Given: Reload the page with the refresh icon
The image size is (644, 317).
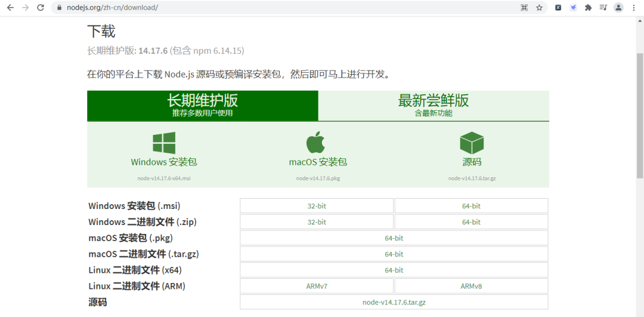Looking at the screenshot, I should pos(41,8).
